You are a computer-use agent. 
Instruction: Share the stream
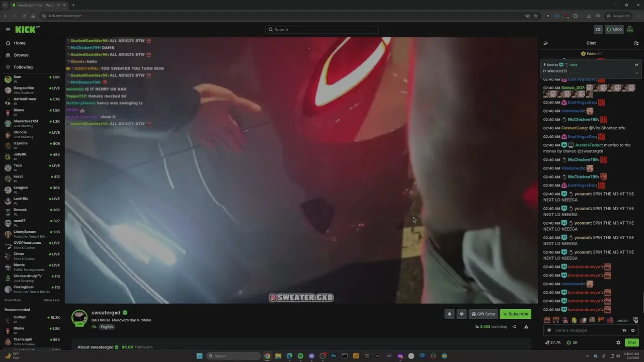[514, 327]
